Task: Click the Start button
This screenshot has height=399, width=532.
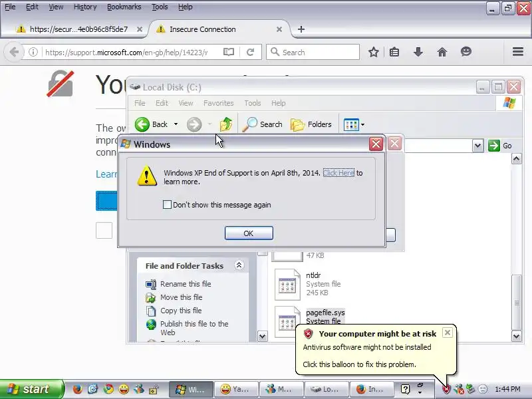Action: coord(31,389)
